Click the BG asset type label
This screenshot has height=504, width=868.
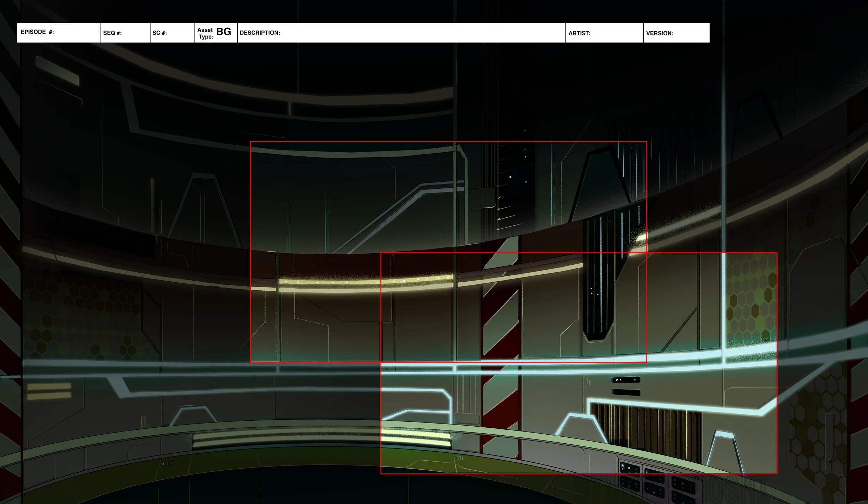pos(224,32)
